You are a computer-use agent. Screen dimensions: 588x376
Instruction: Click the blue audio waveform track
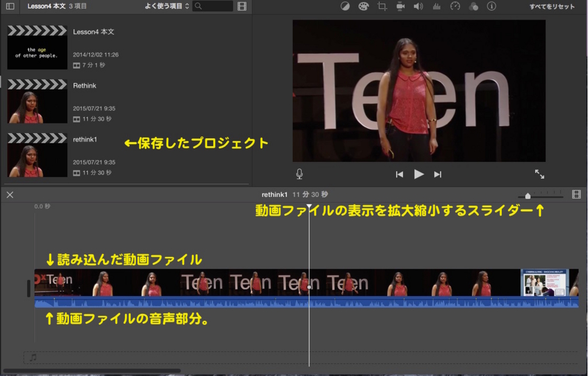tap(307, 302)
